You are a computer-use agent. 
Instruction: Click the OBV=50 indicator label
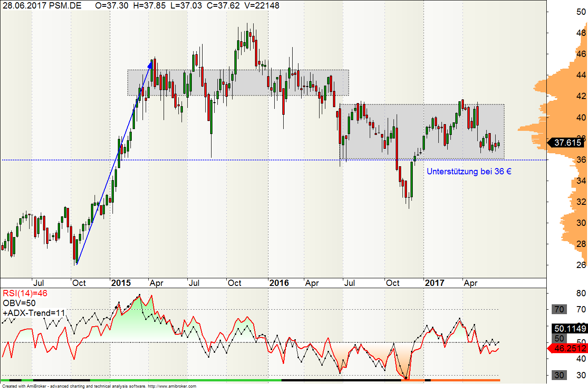point(19,303)
